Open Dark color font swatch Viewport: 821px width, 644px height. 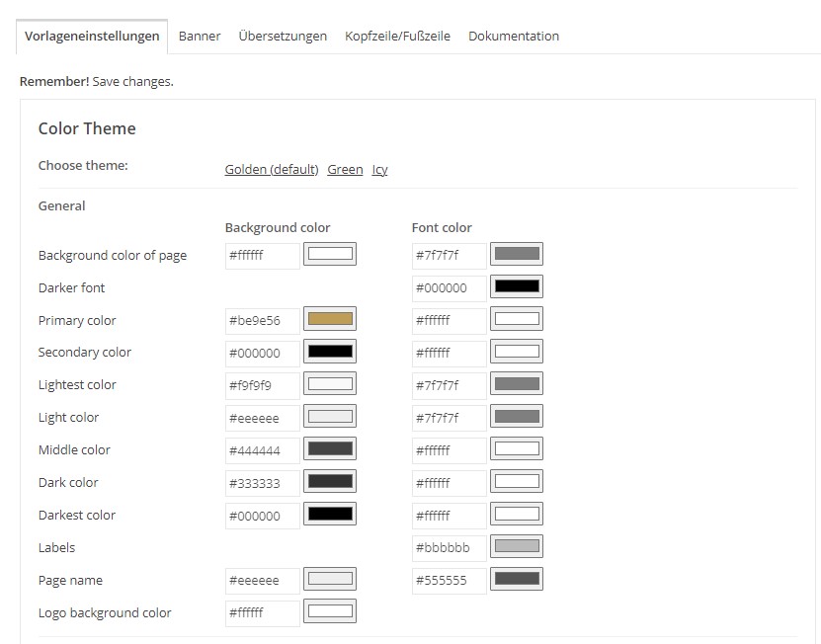tap(517, 481)
